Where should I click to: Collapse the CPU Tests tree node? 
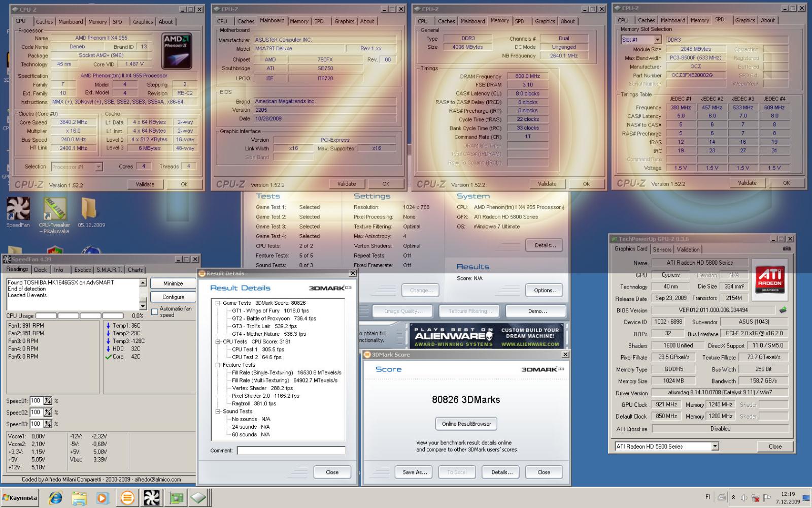coord(218,342)
